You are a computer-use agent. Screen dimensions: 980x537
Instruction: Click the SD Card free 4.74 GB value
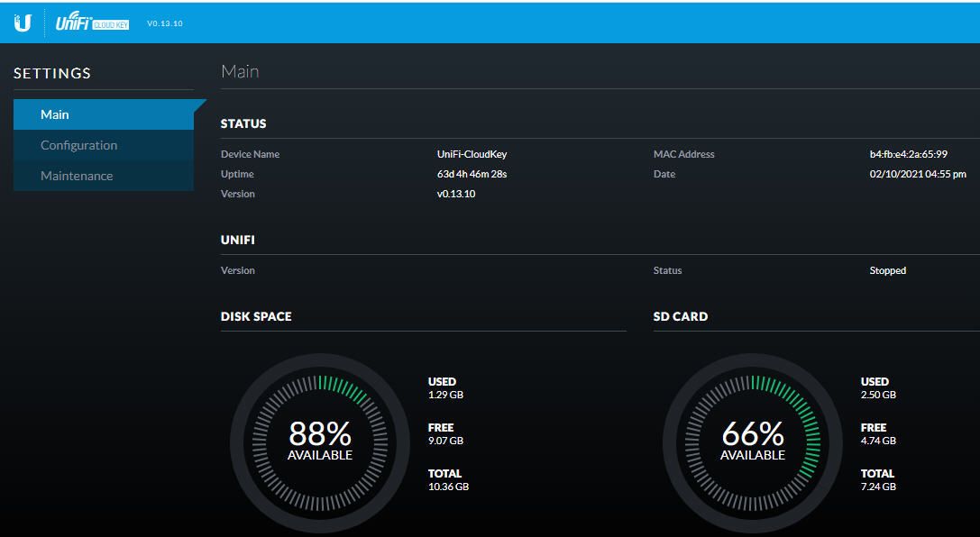[x=878, y=441]
